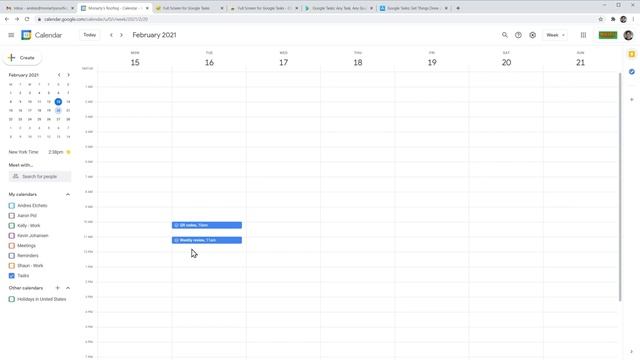Open the Week view dropdown
This screenshot has height=360, width=640.
click(x=556, y=35)
